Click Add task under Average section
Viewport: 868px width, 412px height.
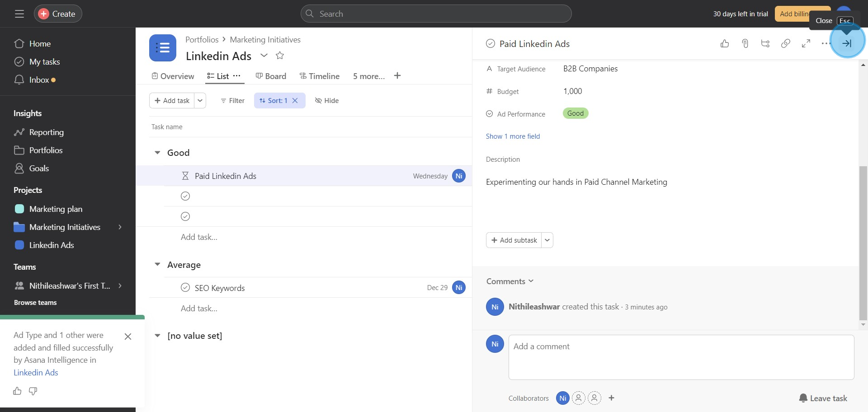click(199, 309)
